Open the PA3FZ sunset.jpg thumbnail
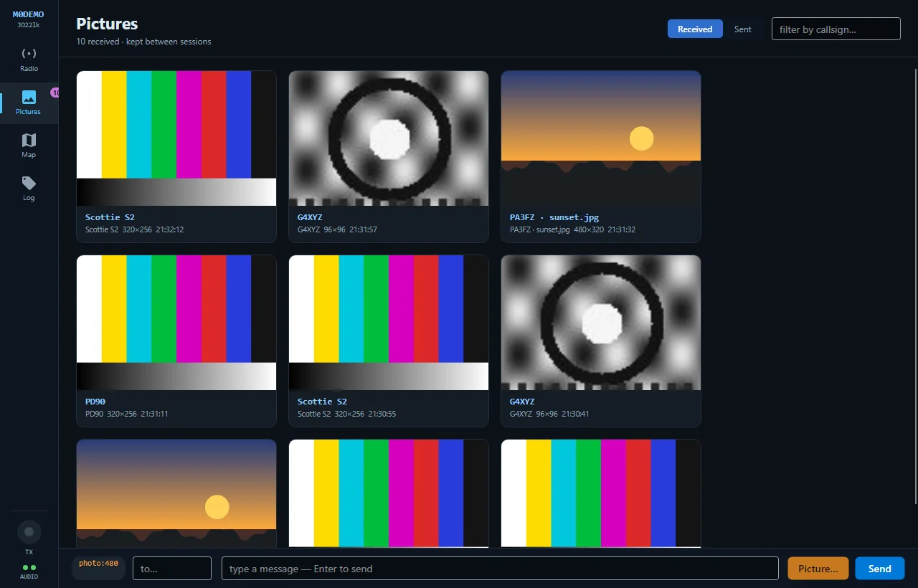 tap(601, 138)
